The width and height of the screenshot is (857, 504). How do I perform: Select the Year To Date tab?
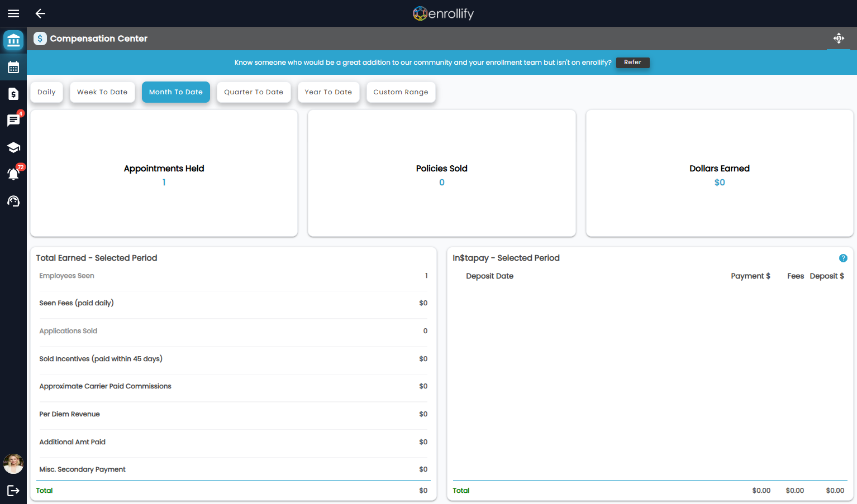click(328, 92)
